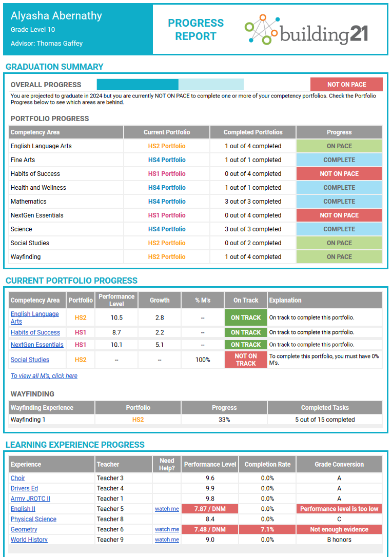Open the Choir learning experience
392x557 pixels.
coord(18,478)
